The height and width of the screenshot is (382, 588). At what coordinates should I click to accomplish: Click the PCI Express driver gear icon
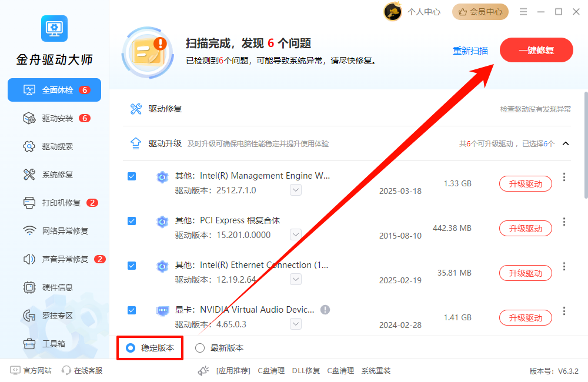tap(162, 222)
